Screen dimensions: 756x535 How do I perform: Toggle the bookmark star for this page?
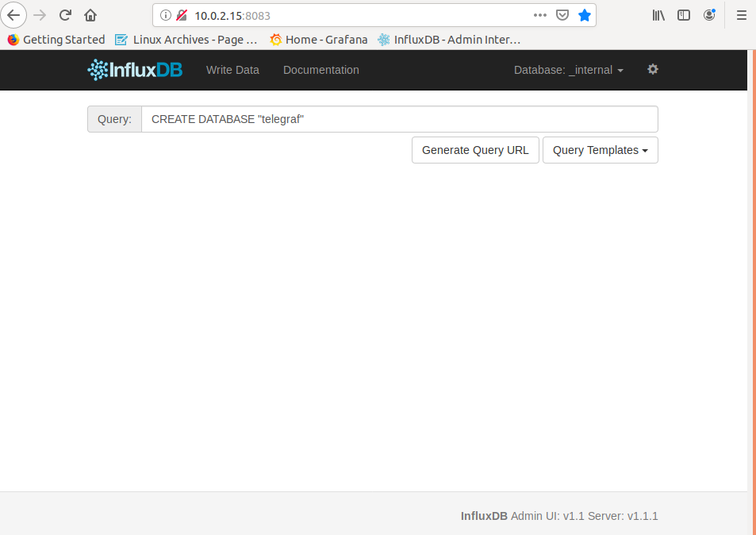point(585,15)
